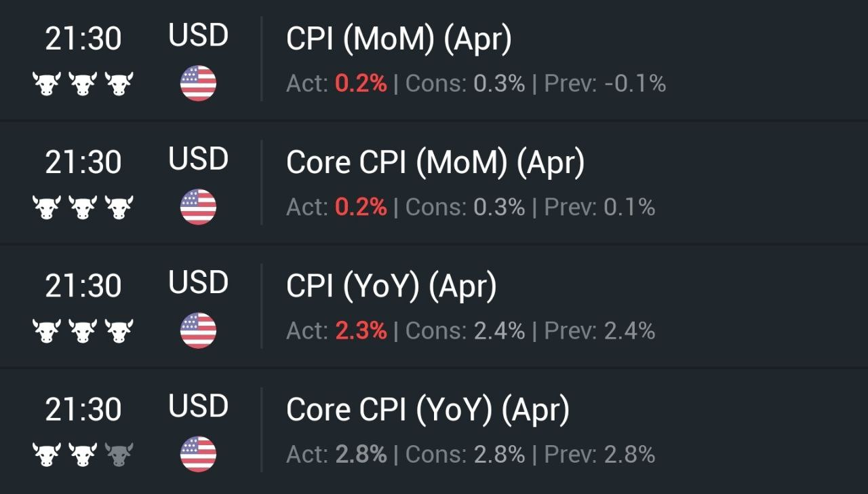Click the US flag in CPI (MoM) row
Screen dimensions: 868x494
[198, 83]
